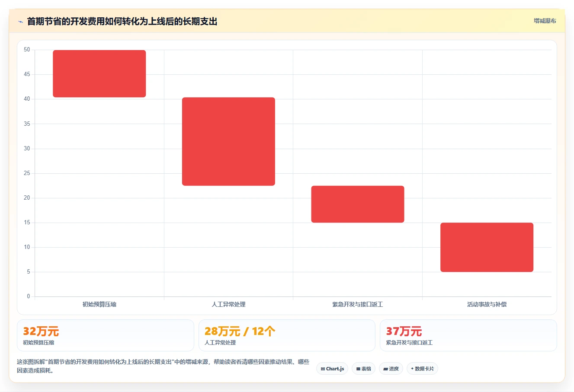Click the Chart.js tag chip
Viewport: 574px width, 392px height.
[332, 369]
